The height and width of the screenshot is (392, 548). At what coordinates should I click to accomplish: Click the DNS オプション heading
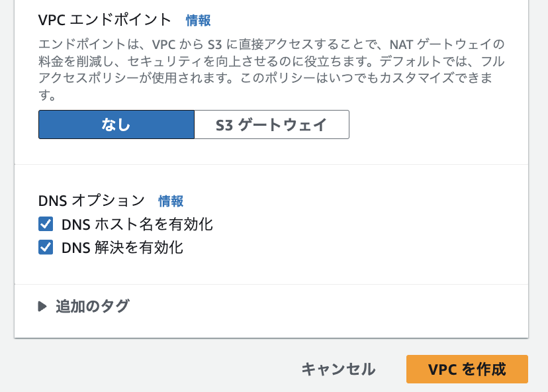(91, 200)
